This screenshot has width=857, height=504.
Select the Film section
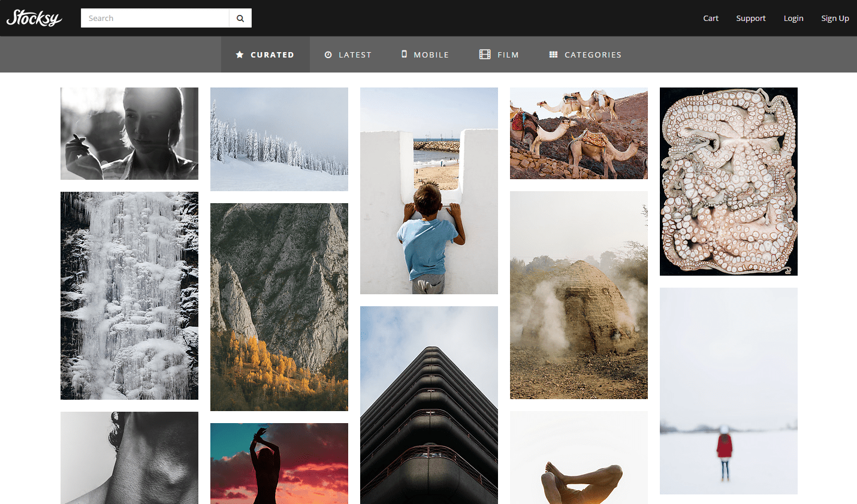coord(506,55)
